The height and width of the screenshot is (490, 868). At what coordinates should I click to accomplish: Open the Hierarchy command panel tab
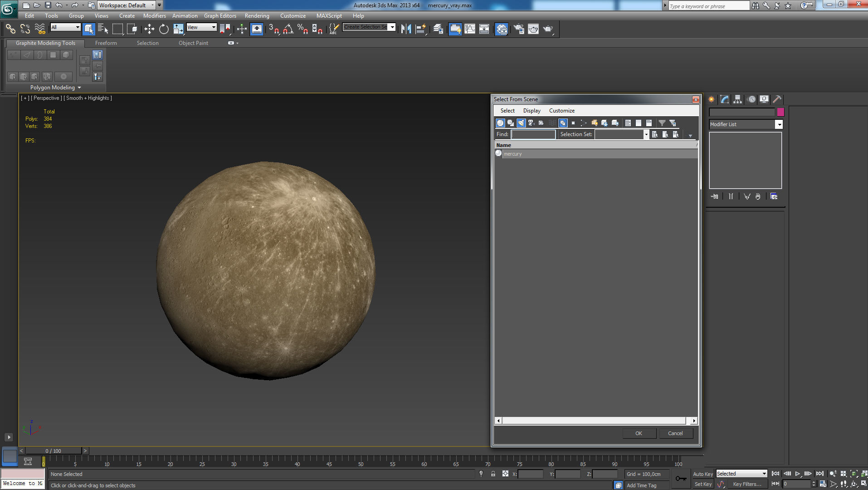click(738, 99)
